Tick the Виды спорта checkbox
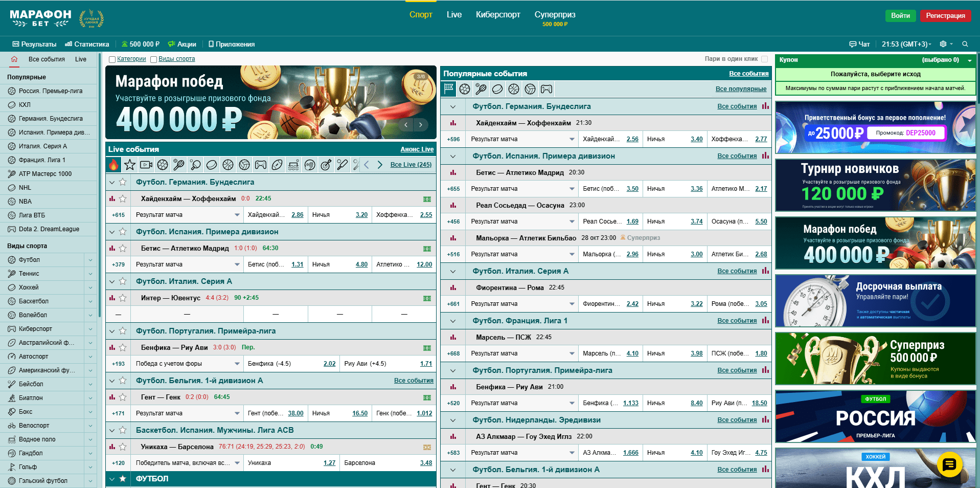980x488 pixels. pos(153,59)
